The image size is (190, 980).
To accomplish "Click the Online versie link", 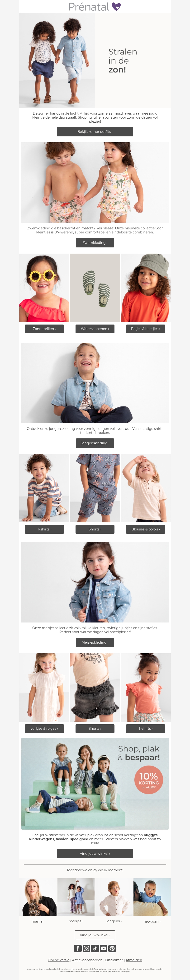I will tap(59, 960).
